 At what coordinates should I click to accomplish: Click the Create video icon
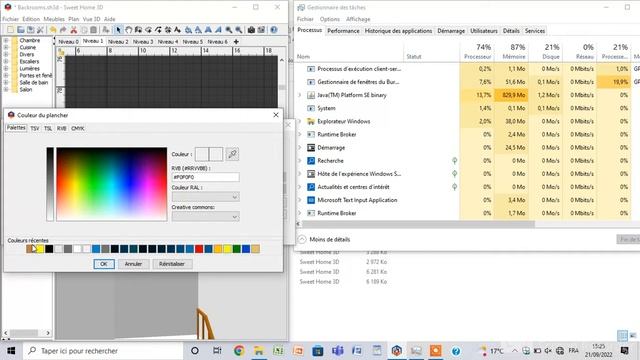[x=261, y=30]
